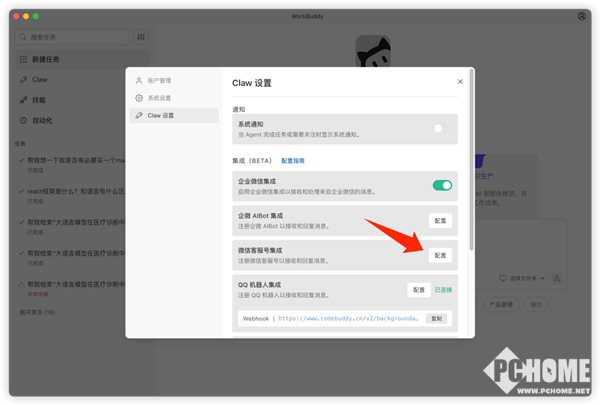
Task: Click 配置 button for 微信客服号集成
Action: click(440, 255)
